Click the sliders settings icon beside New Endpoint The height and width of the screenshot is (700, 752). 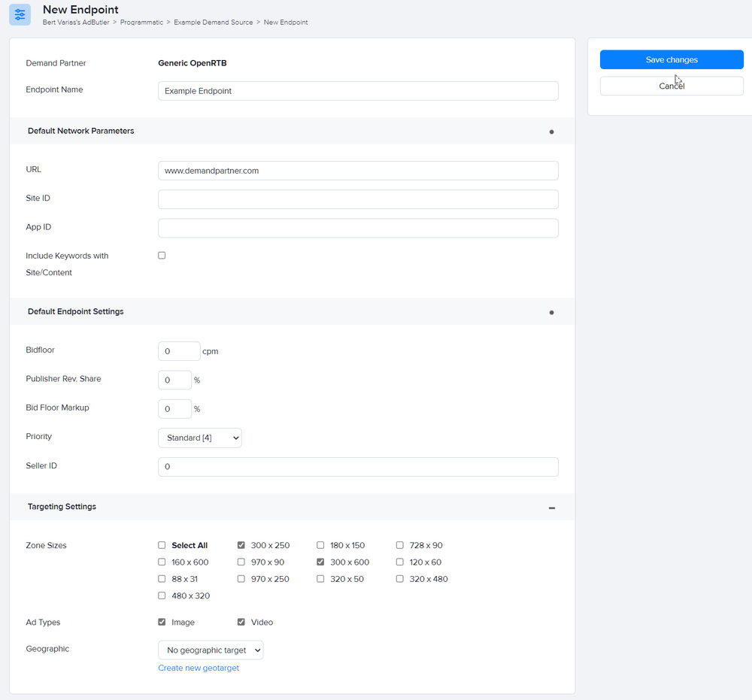point(20,14)
